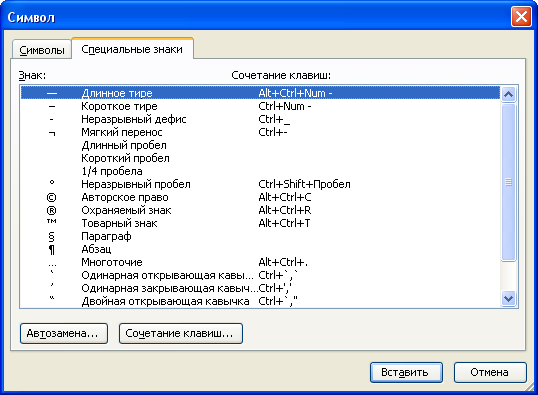The width and height of the screenshot is (538, 395).
Task: Click the registered ® symbol
Action: [x=51, y=211]
